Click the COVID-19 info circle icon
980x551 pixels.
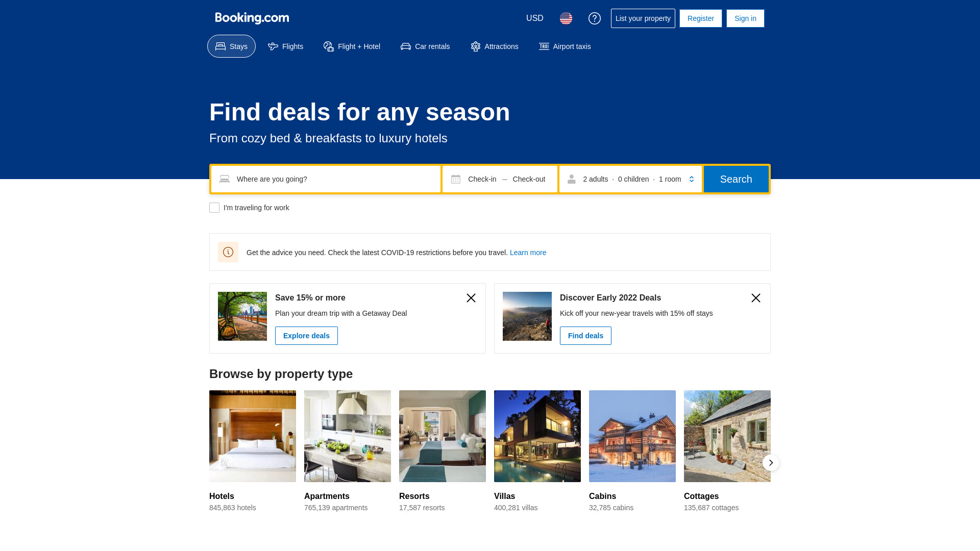click(x=228, y=252)
